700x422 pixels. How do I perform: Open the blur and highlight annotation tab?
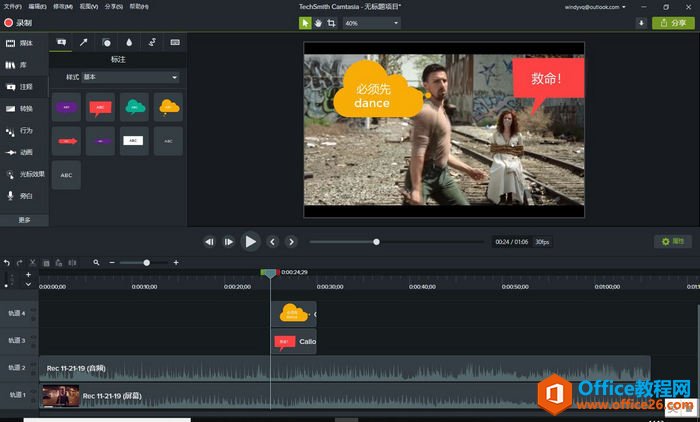click(130, 42)
